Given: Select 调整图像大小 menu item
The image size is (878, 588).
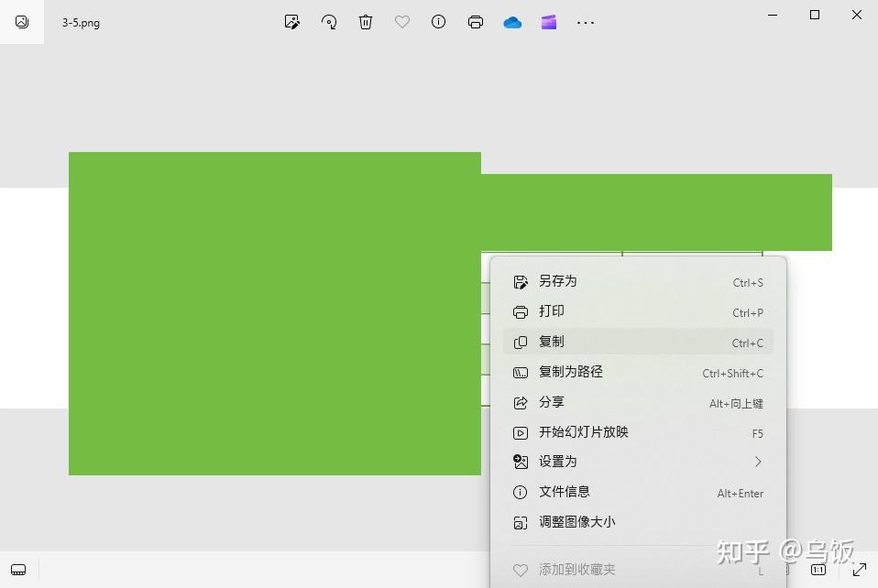Looking at the screenshot, I should click(x=638, y=522).
